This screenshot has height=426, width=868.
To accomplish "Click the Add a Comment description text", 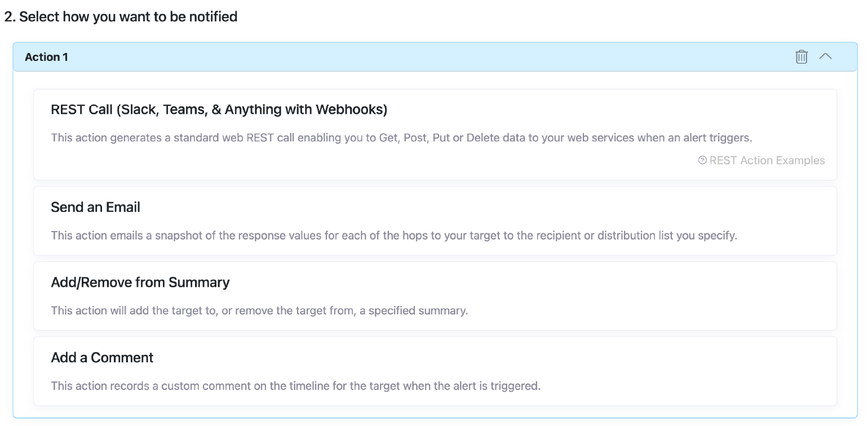I will 296,385.
